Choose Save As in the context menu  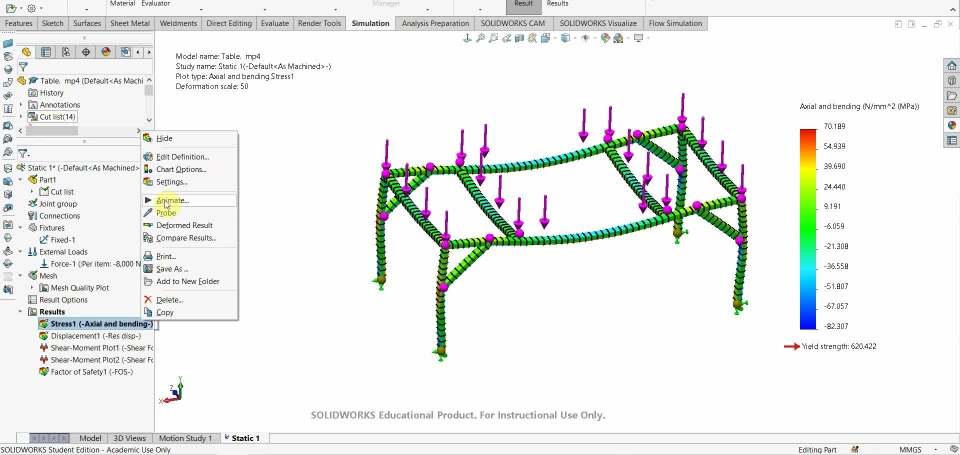coord(189,269)
